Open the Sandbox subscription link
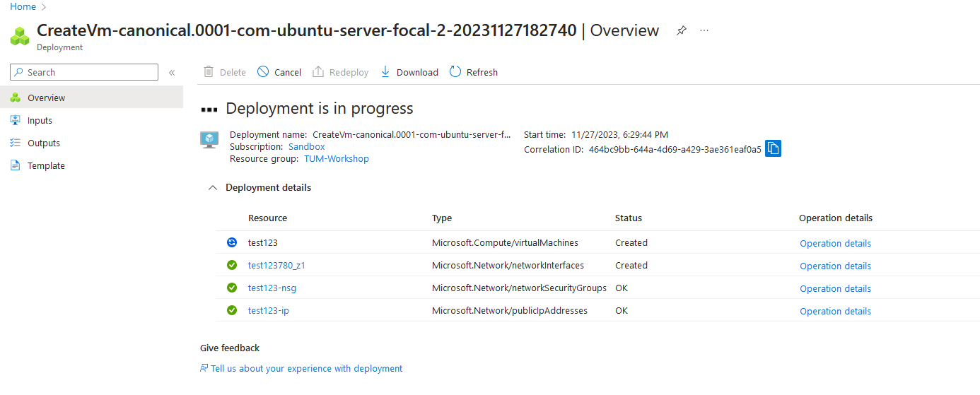This screenshot has width=980, height=395. (307, 147)
